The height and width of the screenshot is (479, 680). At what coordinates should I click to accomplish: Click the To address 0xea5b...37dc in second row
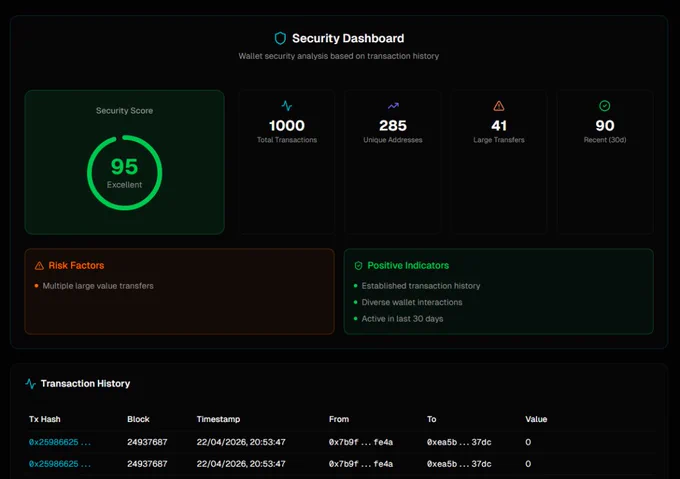click(459, 464)
